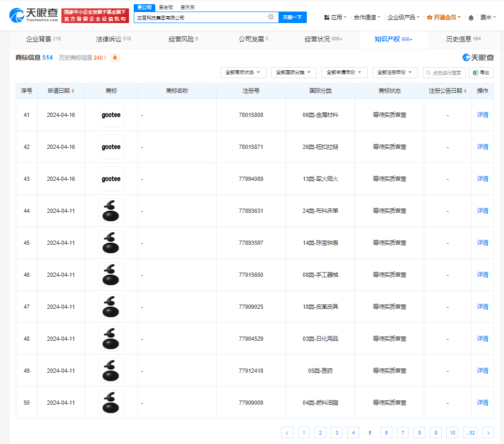This screenshot has width=504, height=444.
Task: Go to page 10 in pagination
Action: pyautogui.click(x=452, y=432)
